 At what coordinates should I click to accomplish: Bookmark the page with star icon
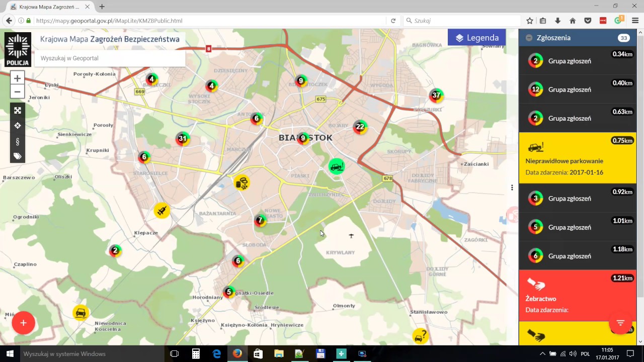(529, 21)
